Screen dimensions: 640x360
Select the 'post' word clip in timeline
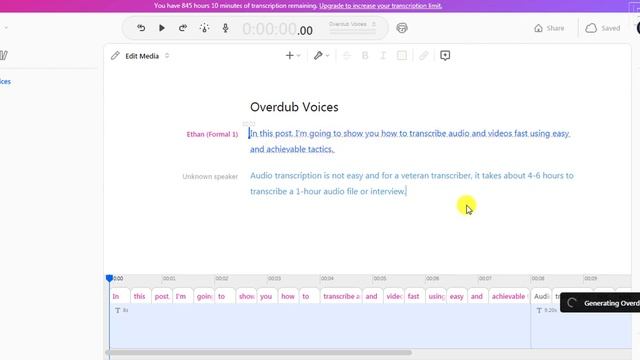point(162,296)
